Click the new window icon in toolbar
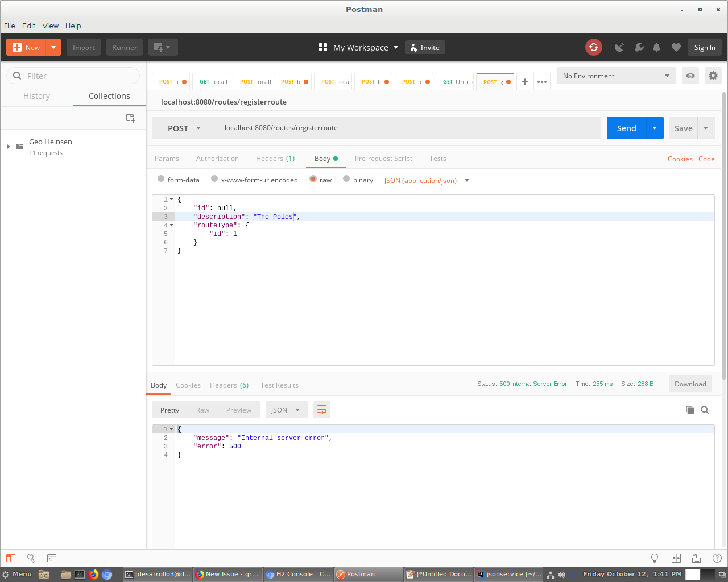Image resolution: width=728 pixels, height=582 pixels. (x=163, y=47)
